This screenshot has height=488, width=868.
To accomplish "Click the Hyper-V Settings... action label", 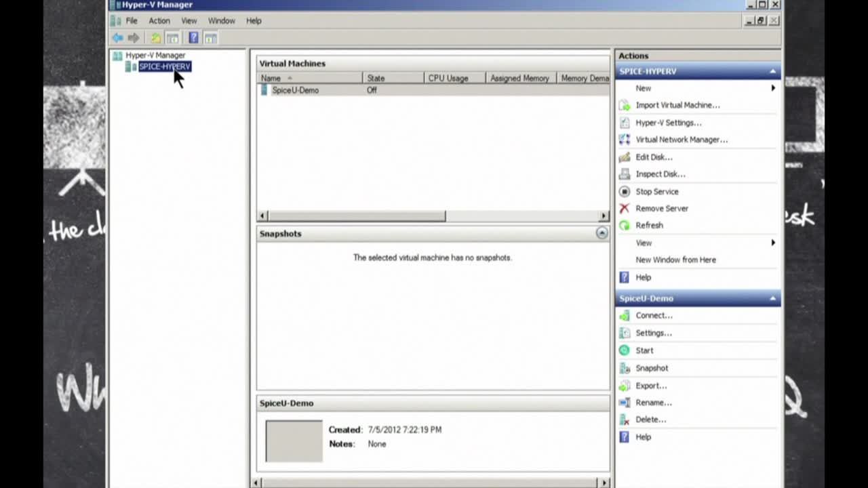I will 668,123.
